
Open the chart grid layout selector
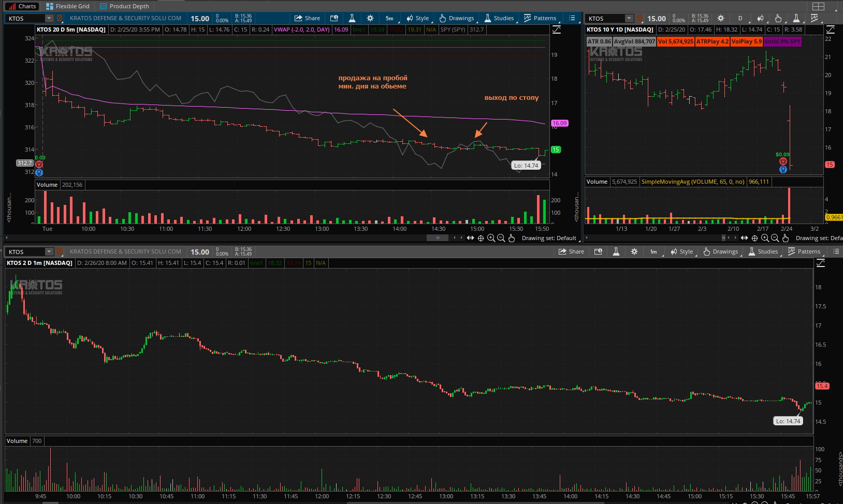pyautogui.click(x=818, y=6)
